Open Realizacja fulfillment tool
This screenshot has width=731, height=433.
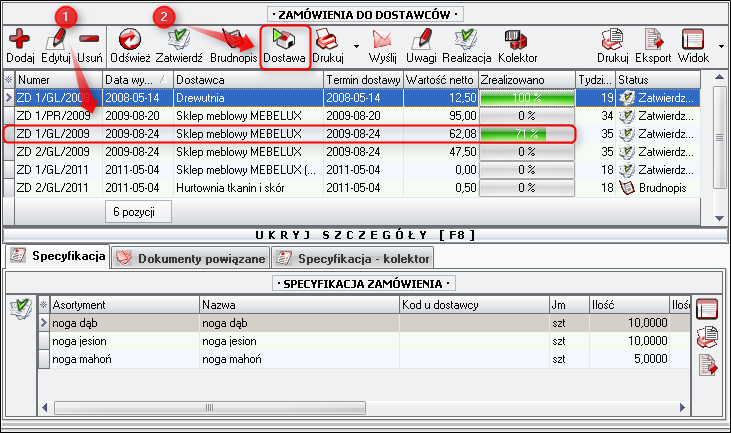click(467, 45)
